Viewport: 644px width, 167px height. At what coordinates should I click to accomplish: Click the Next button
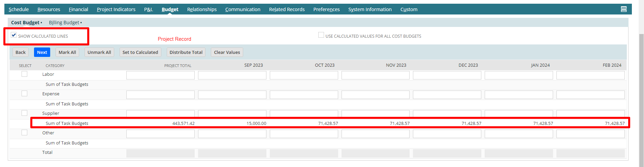(42, 52)
